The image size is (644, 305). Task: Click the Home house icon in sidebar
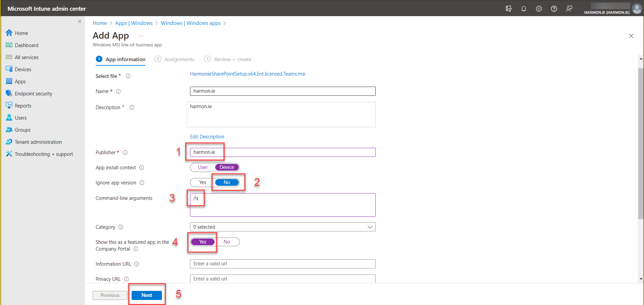9,33
